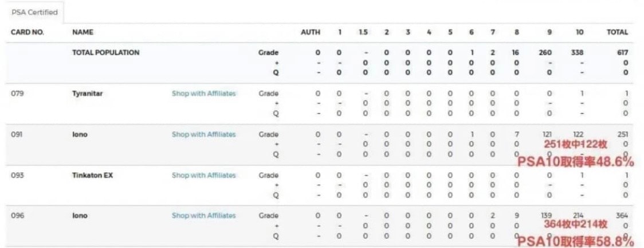Open Shop with Affiliates for Iono 096
The image size is (644, 248).
point(204,215)
